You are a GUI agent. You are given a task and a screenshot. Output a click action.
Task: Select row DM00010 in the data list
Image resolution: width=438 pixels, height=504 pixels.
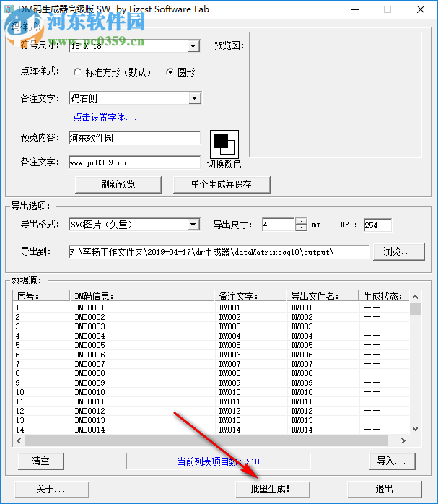(211, 392)
